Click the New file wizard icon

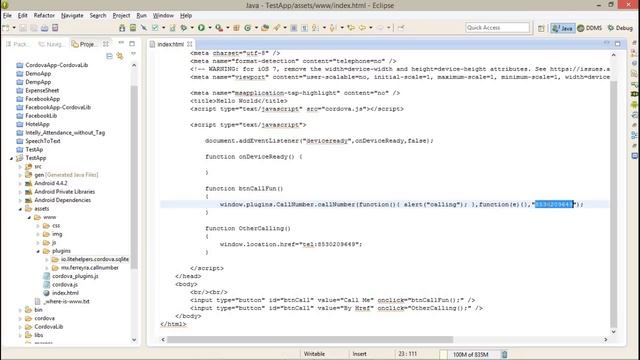[x=6, y=28]
